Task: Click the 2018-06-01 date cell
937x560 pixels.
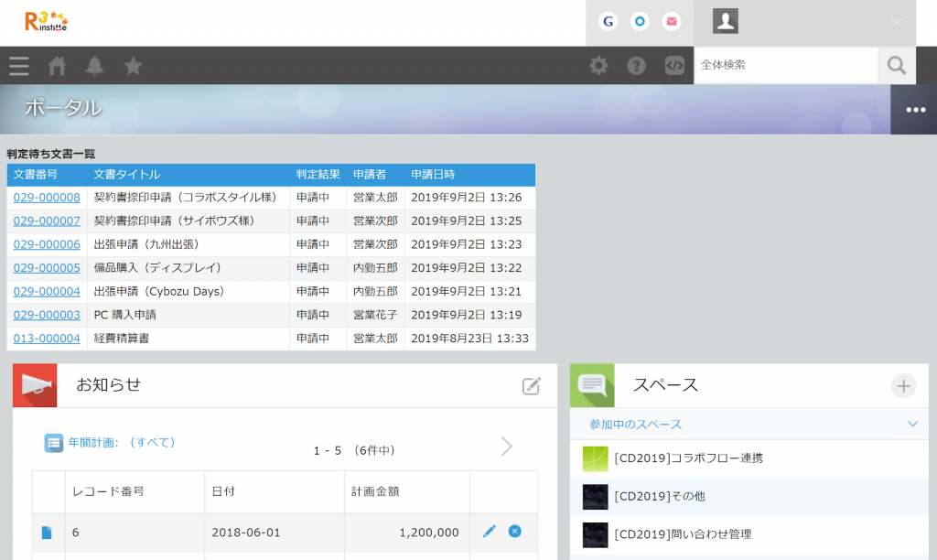Action: click(x=275, y=533)
